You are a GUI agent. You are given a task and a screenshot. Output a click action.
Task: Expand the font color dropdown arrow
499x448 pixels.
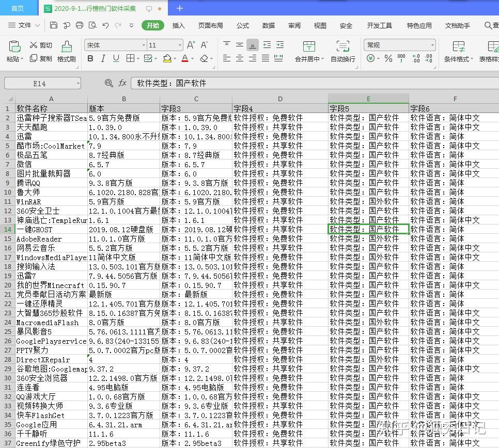[x=192, y=58]
